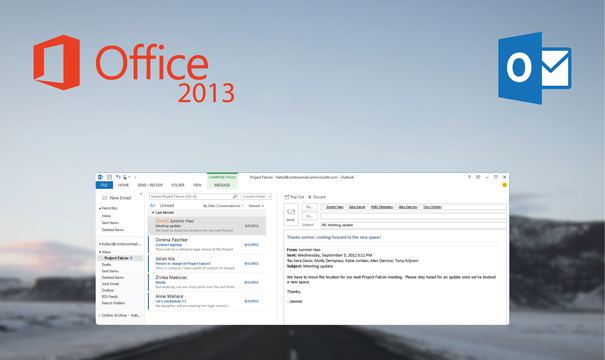Collapse the Katie account mailbox

point(100,244)
